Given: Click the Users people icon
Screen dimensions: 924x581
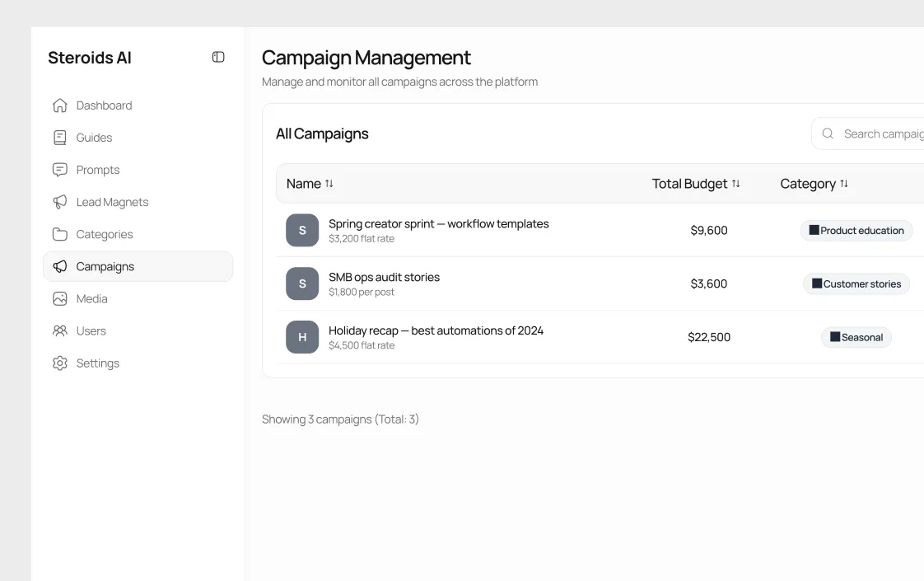Looking at the screenshot, I should pos(59,330).
